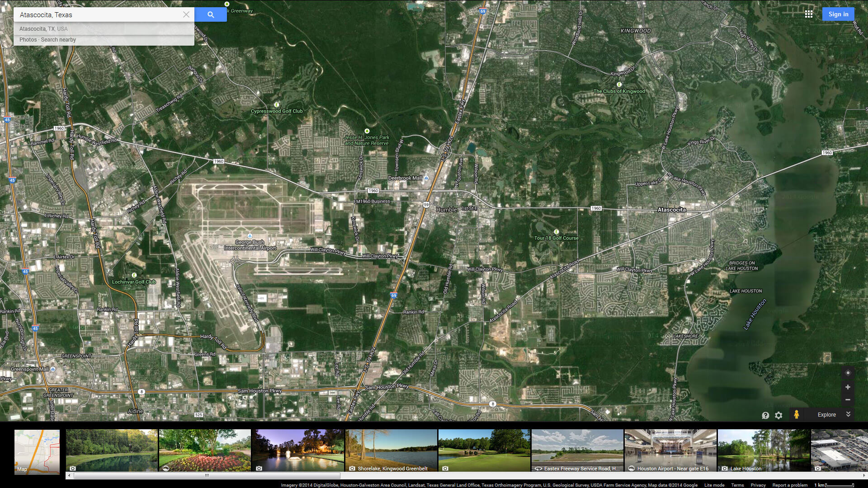Clear the search box with the X
868x488 pixels.
click(x=186, y=14)
